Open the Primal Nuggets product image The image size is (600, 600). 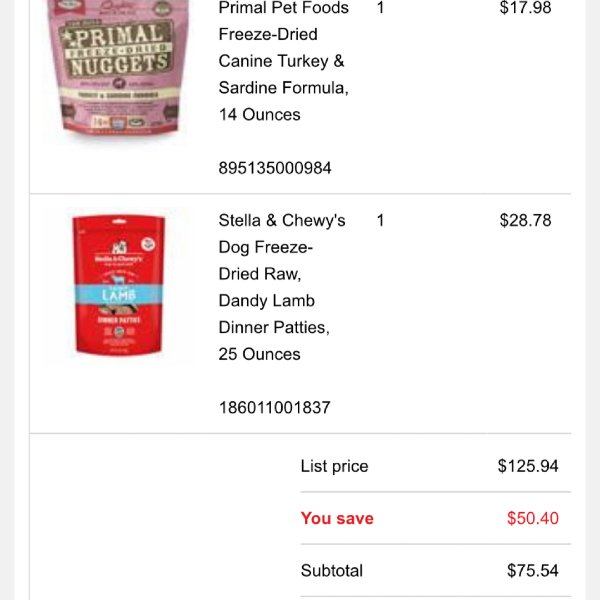(119, 67)
